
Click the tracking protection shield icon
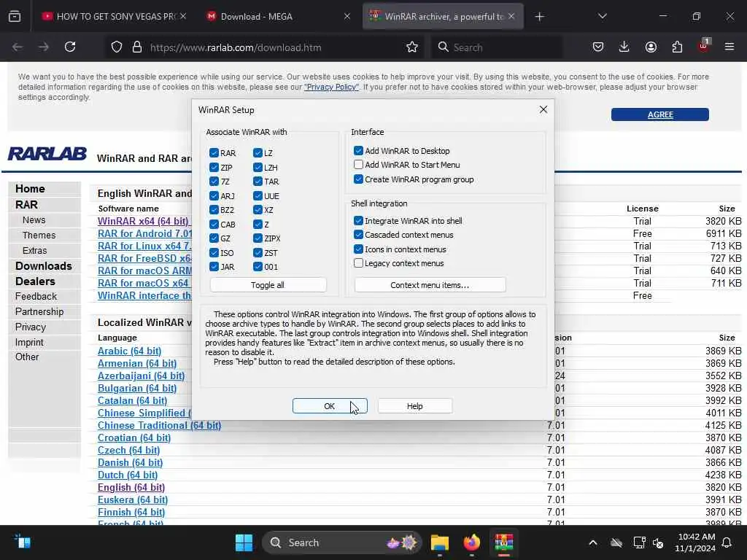point(117,47)
